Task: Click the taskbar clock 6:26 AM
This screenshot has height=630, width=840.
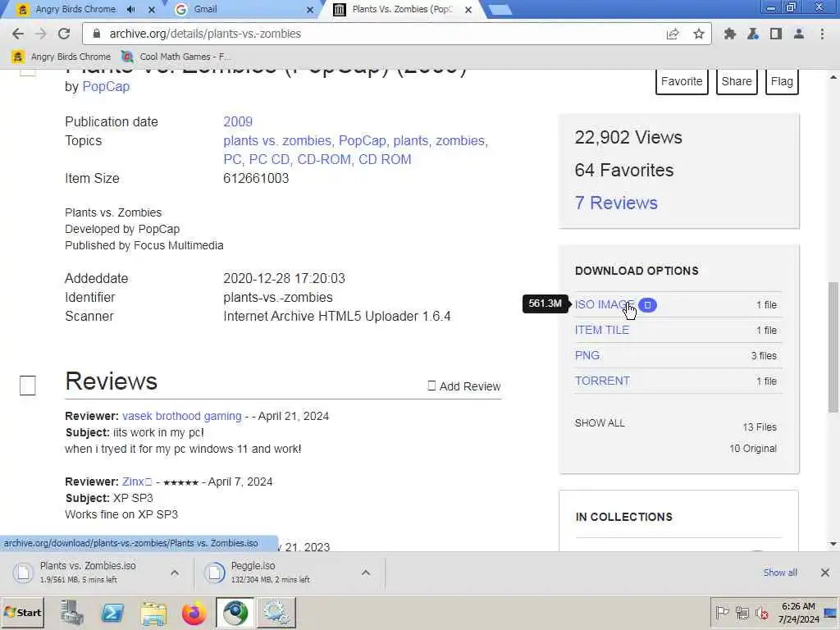Action: 797,606
